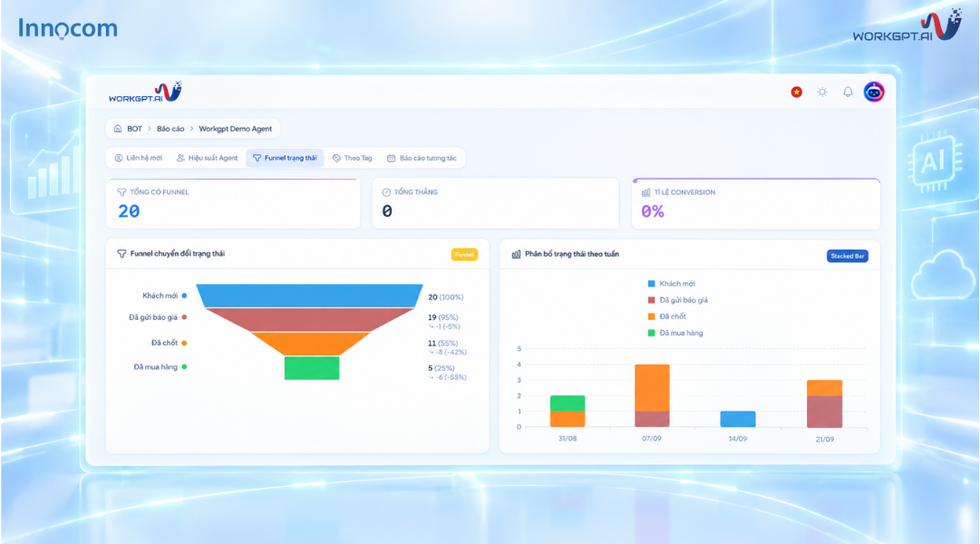The image size is (980, 544).
Task: Click the Stacked Bar badge
Action: [x=848, y=256]
